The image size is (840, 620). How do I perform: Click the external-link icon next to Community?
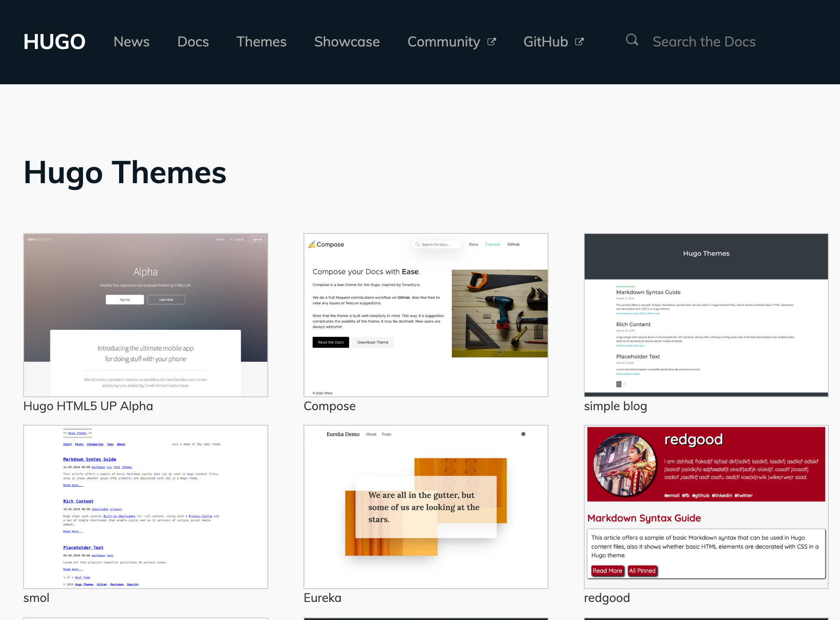[x=491, y=42]
